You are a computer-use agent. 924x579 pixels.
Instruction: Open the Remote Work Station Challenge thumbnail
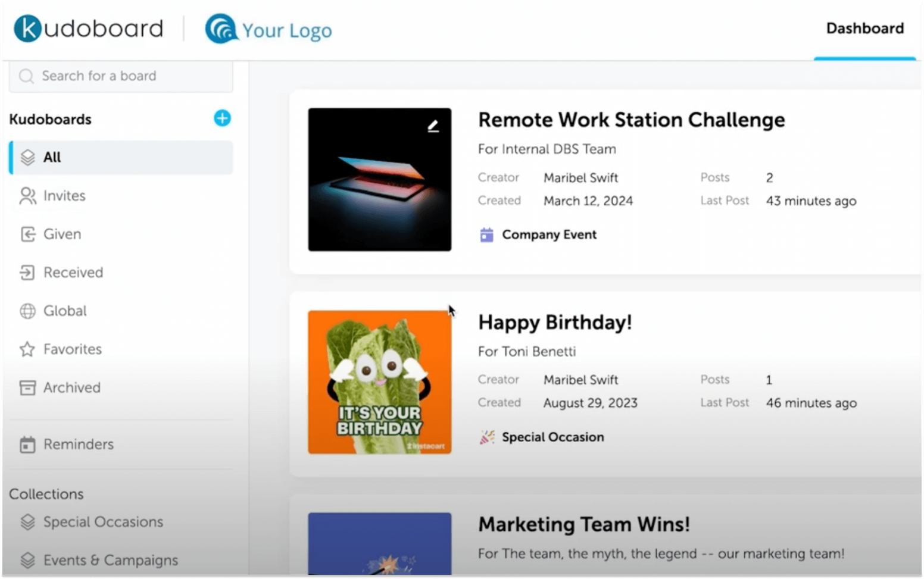pyautogui.click(x=380, y=180)
